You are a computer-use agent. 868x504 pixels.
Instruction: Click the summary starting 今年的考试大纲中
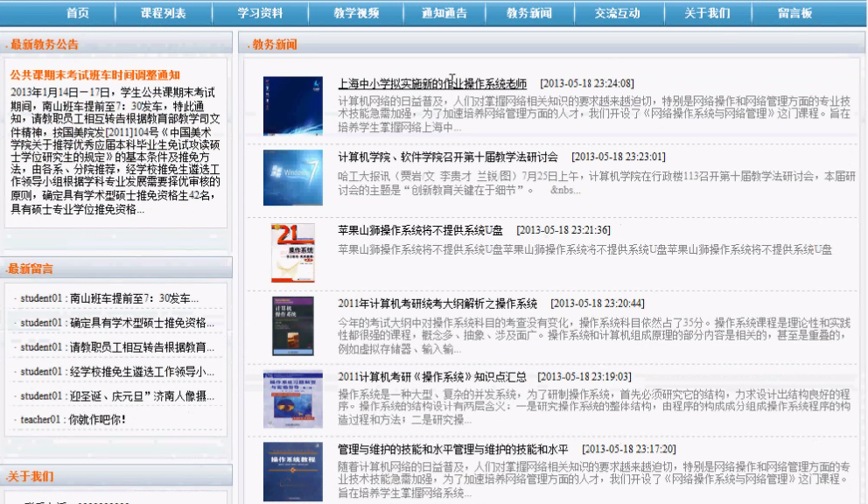(x=594, y=336)
